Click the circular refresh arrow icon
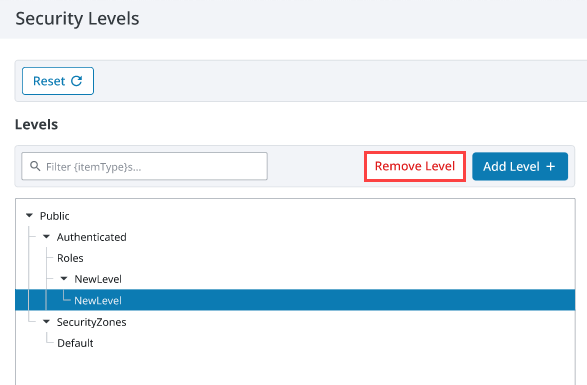This screenshot has height=385, width=587. pos(77,81)
